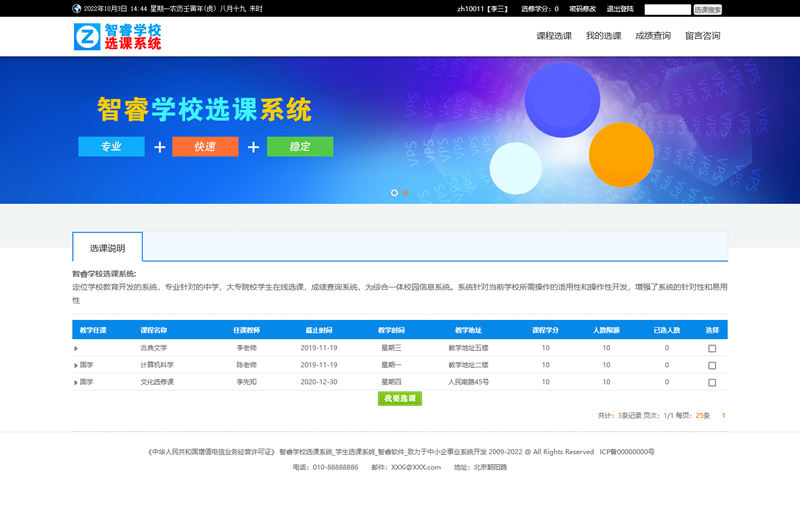The width and height of the screenshot is (800, 510).
Task: Click the second banner carousel dot
Action: pyautogui.click(x=406, y=192)
